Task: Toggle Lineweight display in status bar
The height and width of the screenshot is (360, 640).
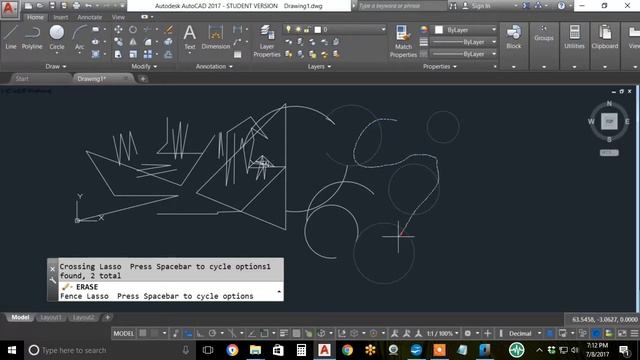Action: [x=284, y=333]
